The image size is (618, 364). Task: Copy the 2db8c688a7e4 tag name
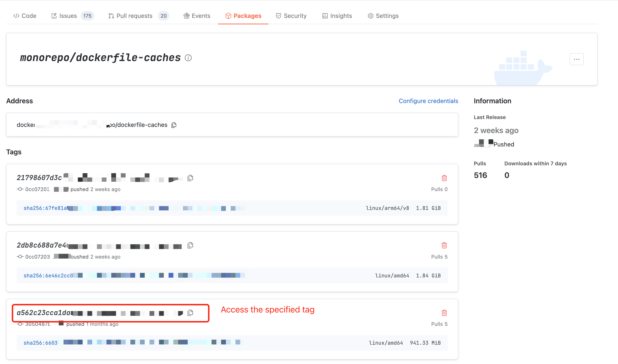point(190,245)
